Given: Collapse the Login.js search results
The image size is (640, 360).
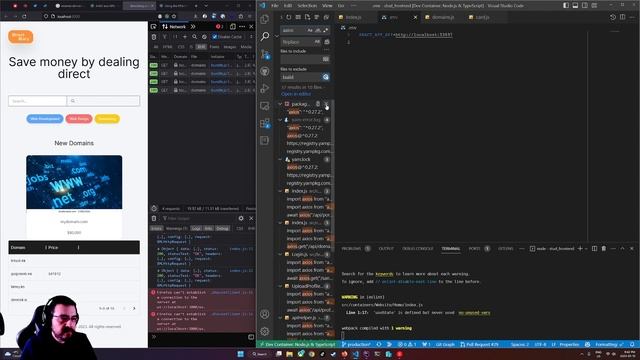Looking at the screenshot, I should (280, 254).
